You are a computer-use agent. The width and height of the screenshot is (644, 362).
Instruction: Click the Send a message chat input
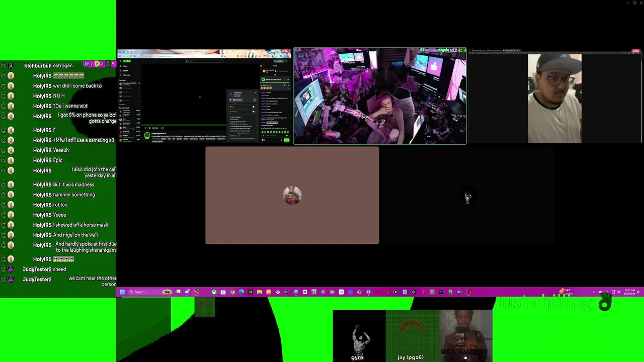pos(275,136)
